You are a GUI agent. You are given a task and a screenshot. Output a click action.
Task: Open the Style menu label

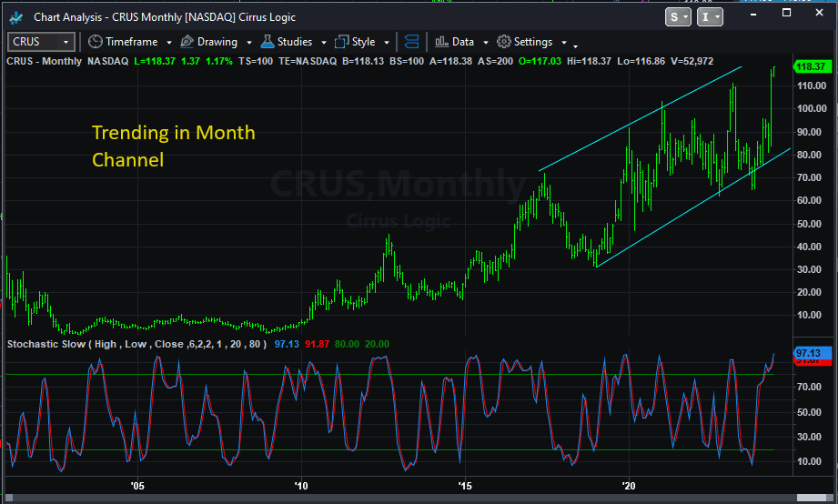pyautogui.click(x=363, y=42)
